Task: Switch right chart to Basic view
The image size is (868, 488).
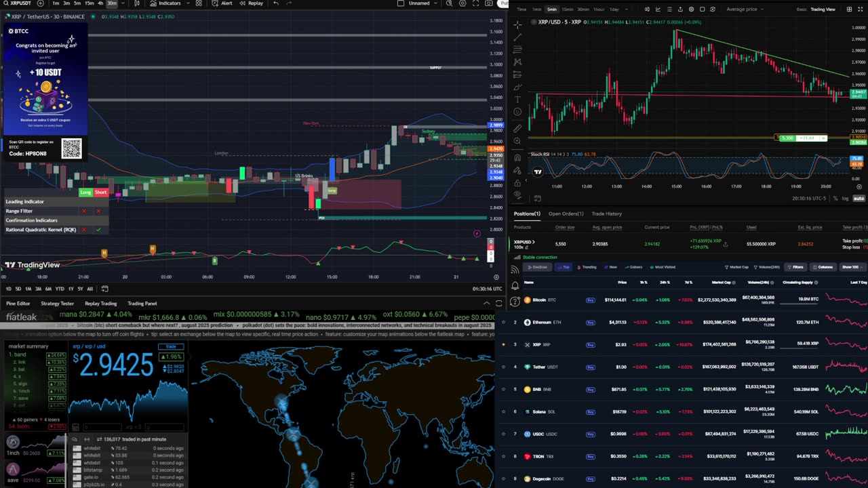Action: click(x=802, y=9)
